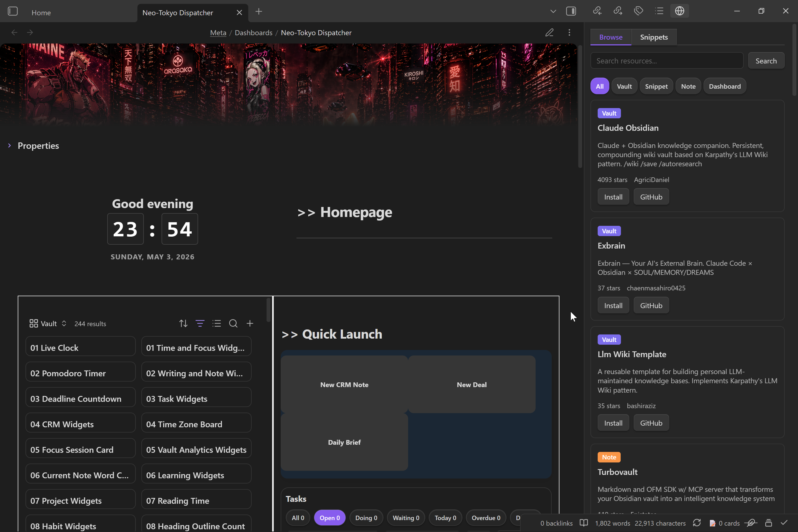Open the note's more options menu
Viewport: 798px width, 532px height.
point(569,33)
